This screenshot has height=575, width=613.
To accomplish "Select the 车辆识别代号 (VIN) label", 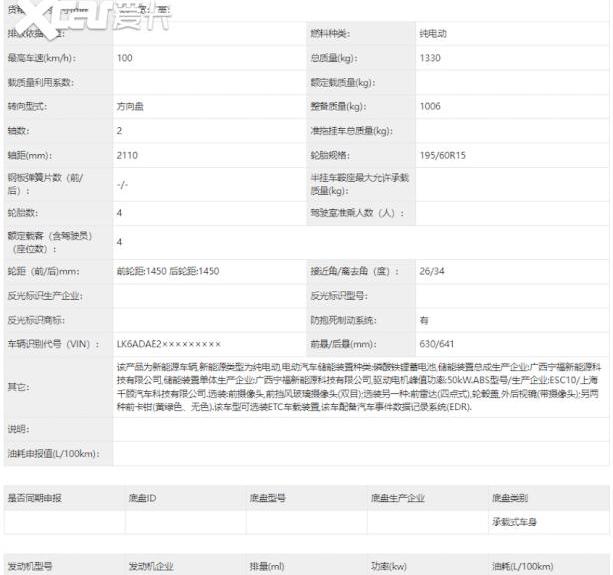I will pos(54,344).
